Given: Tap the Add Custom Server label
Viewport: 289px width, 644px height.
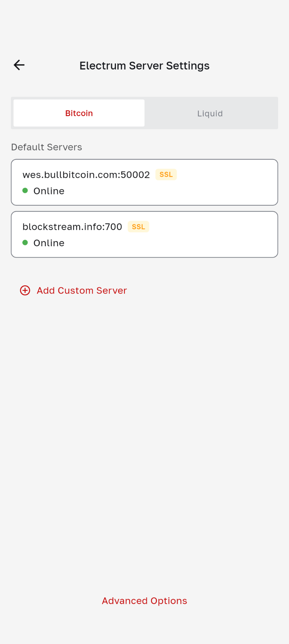Looking at the screenshot, I should pos(82,290).
